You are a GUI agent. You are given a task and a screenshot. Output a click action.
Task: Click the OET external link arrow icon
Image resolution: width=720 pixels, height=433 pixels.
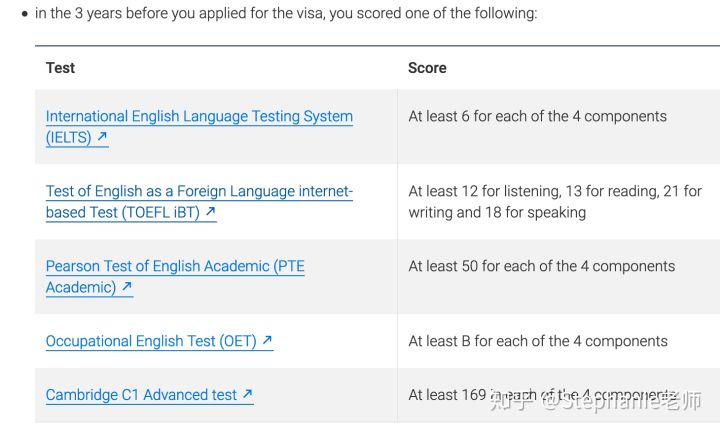[x=267, y=340]
